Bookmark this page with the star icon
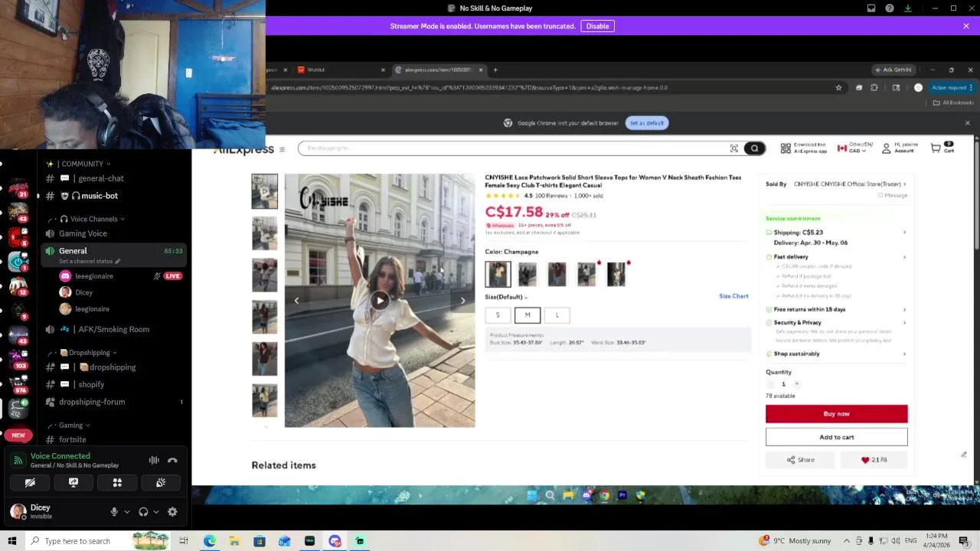The image size is (980, 551). 838,87
